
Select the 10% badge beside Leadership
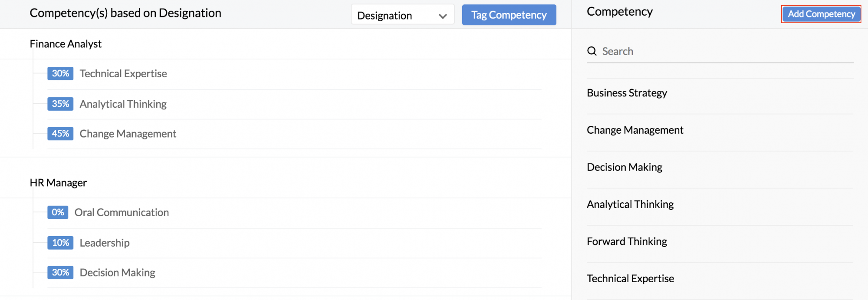60,243
